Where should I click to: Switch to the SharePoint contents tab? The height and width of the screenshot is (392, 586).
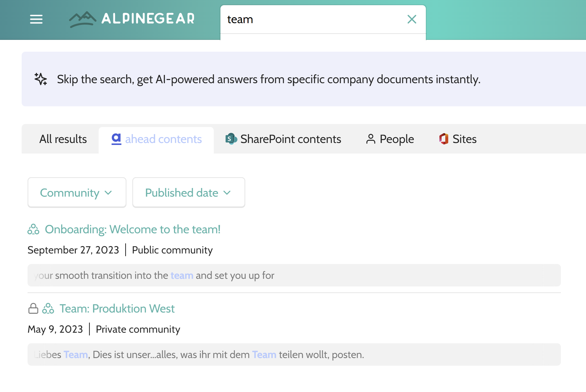pos(290,139)
